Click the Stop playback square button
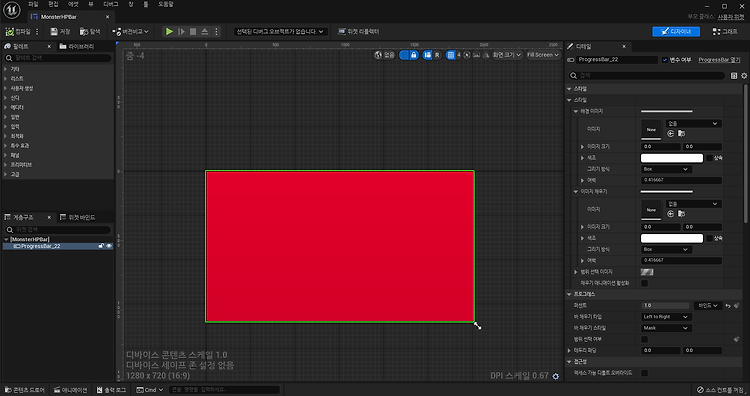Image resolution: width=750 pixels, height=396 pixels. 193,32
